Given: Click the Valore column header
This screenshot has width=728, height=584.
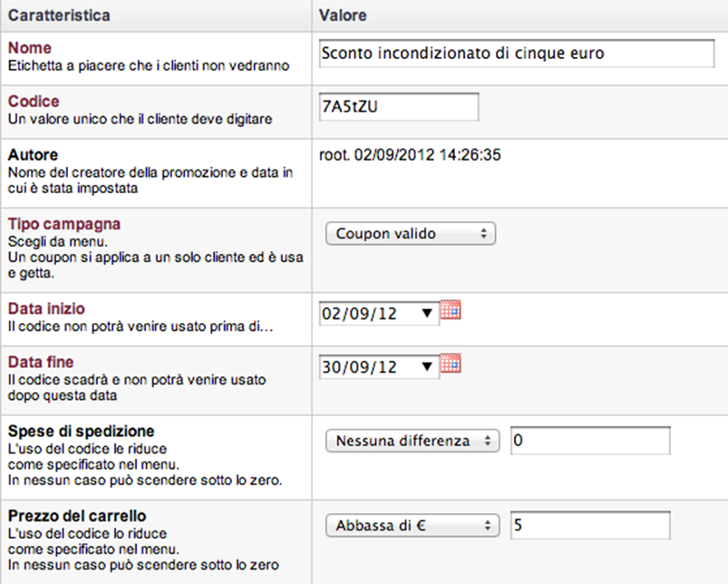Looking at the screenshot, I should tap(343, 15).
